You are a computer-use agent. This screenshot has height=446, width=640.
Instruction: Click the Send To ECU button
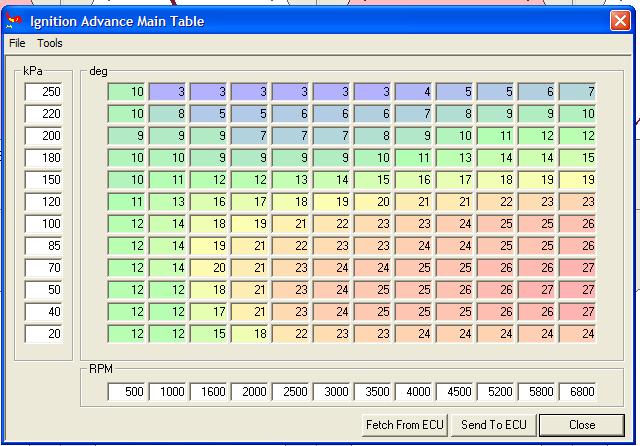tap(493, 425)
